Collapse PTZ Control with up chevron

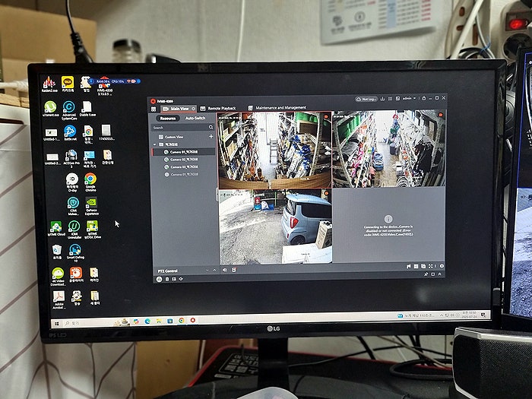point(214,270)
